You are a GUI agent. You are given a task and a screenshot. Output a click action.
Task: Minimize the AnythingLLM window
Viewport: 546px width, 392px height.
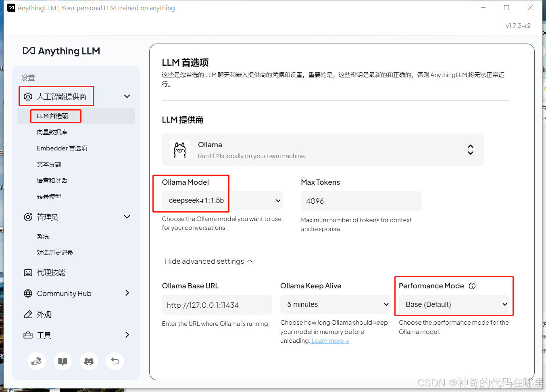click(483, 8)
